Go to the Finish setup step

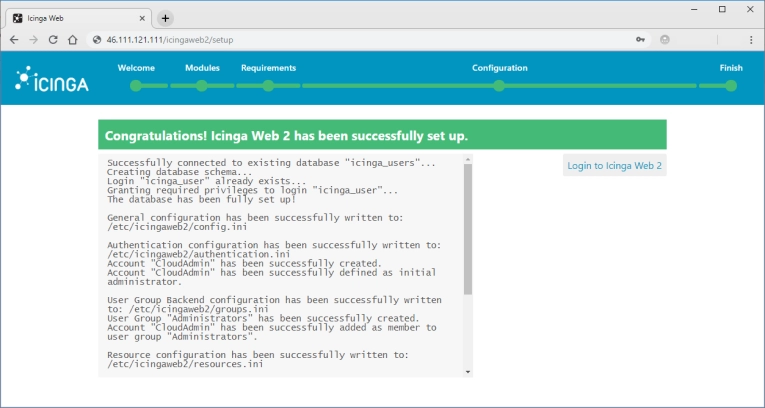click(731, 68)
